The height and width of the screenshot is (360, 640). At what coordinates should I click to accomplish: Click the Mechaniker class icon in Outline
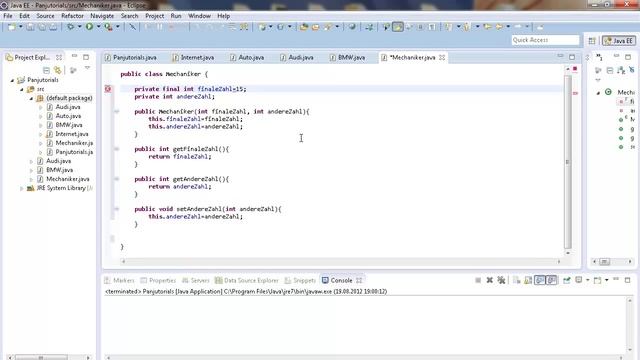coord(608,92)
